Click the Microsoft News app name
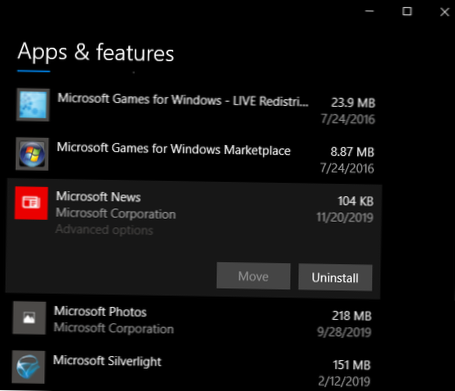This screenshot has height=391, width=455. coord(98,196)
